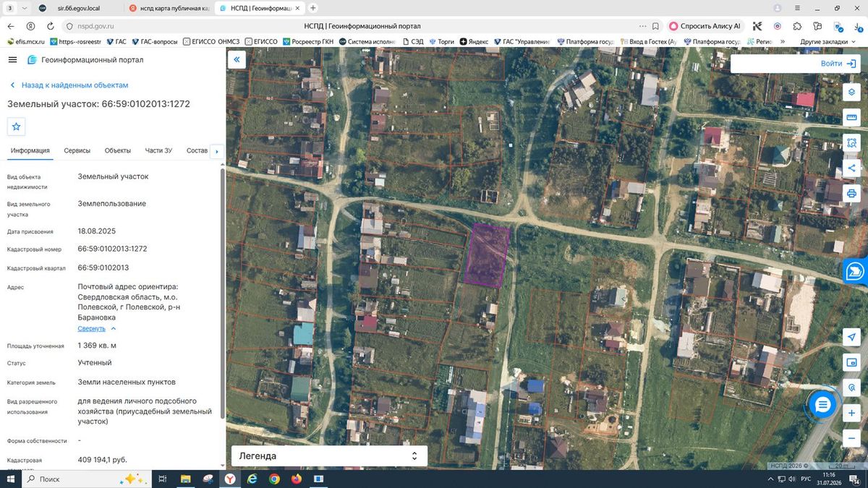Open the notification center icon
The width and height of the screenshot is (868, 488).
pos(855,479)
